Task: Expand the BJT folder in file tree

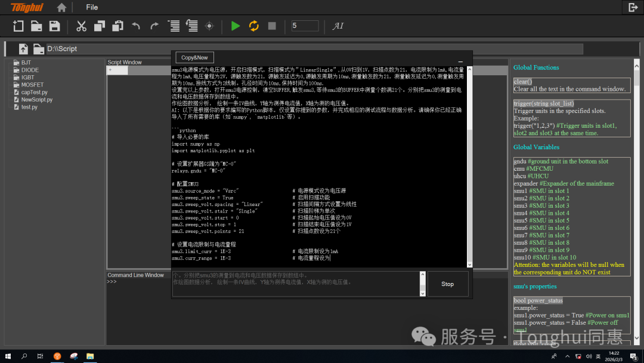Action: point(26,63)
